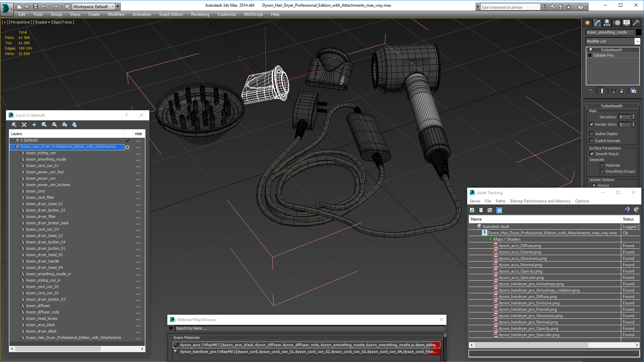Check Separate by Smoothing Groups checkbox
644x362 pixels.
pyautogui.click(x=602, y=171)
